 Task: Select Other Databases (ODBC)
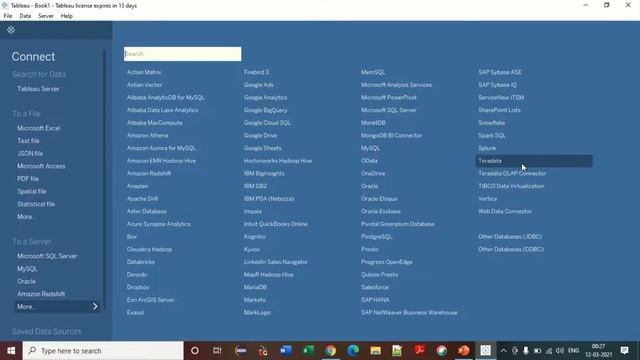511,249
